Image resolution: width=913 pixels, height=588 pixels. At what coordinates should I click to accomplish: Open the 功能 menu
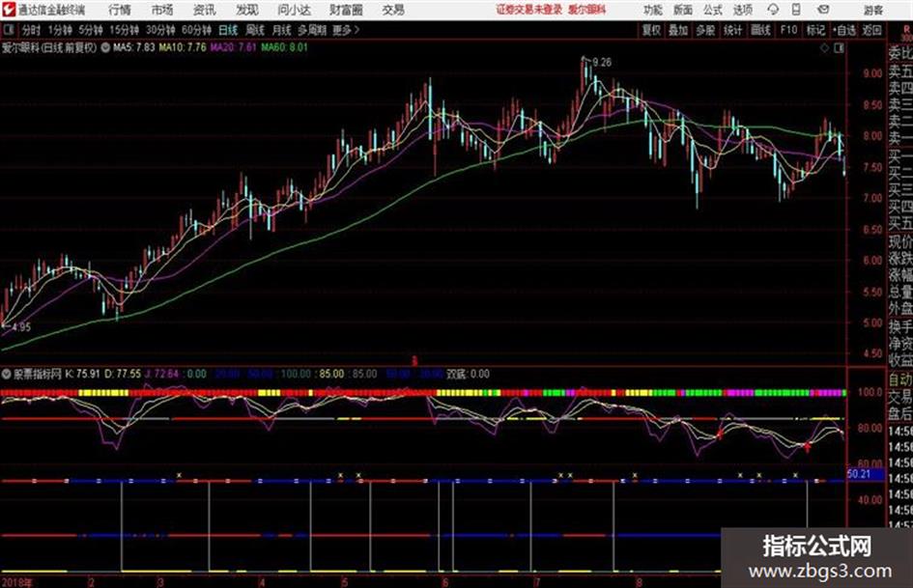click(653, 10)
